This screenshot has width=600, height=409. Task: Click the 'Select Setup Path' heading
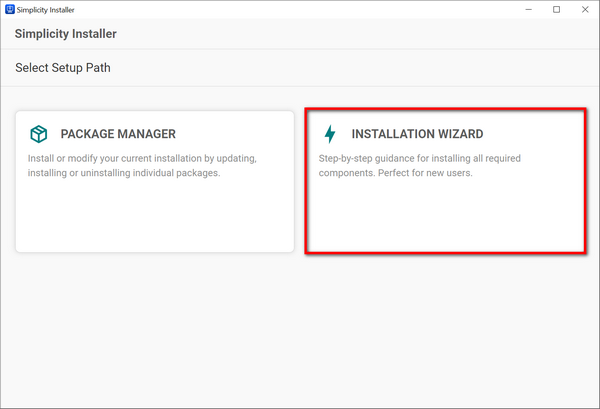(63, 68)
